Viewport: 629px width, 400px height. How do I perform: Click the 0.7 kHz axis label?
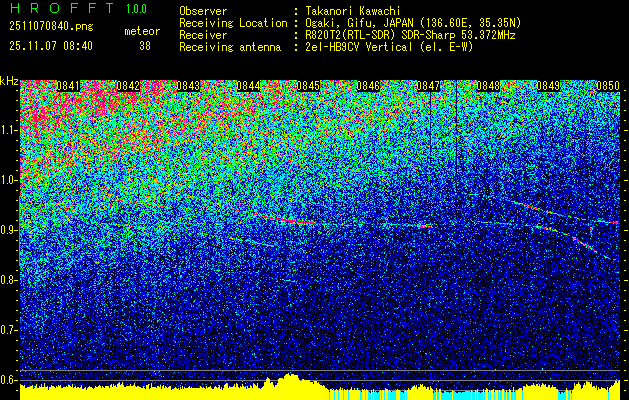pos(8,330)
